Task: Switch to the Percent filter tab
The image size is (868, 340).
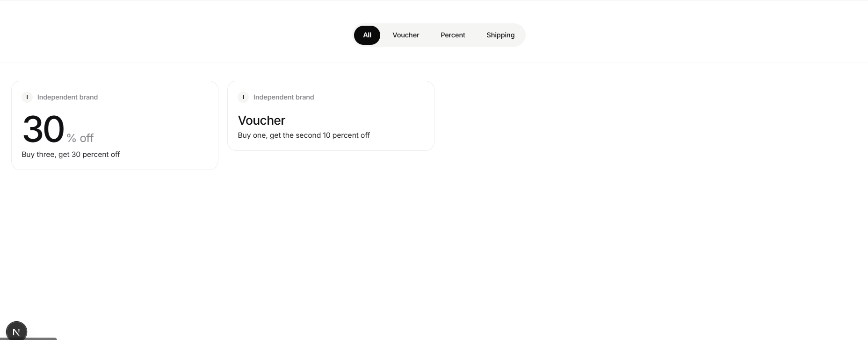Action: [453, 35]
